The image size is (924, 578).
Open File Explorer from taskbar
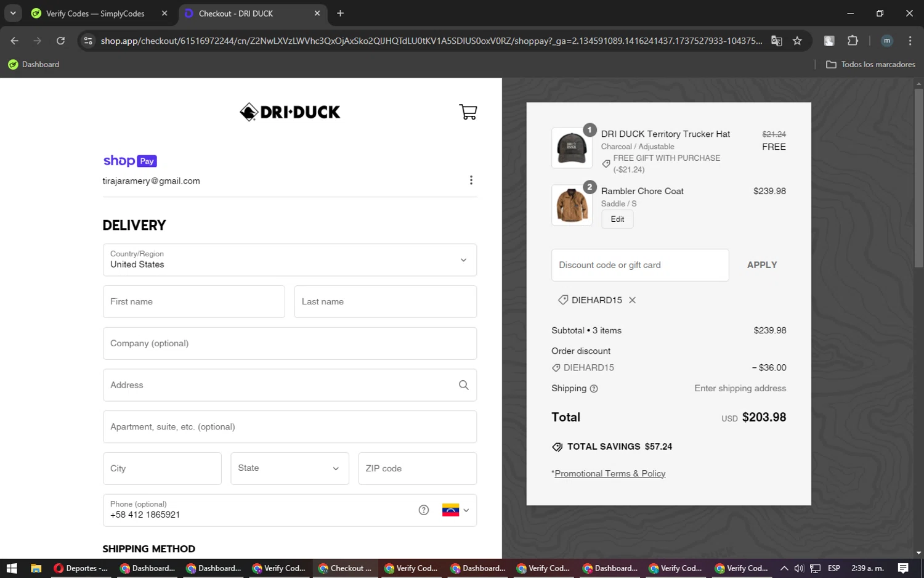[x=36, y=568]
